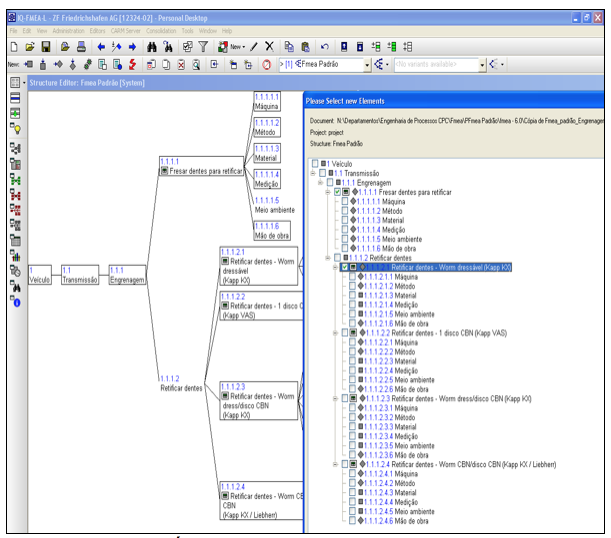611x538 pixels.
Task: Open the File menu
Action: 13,31
